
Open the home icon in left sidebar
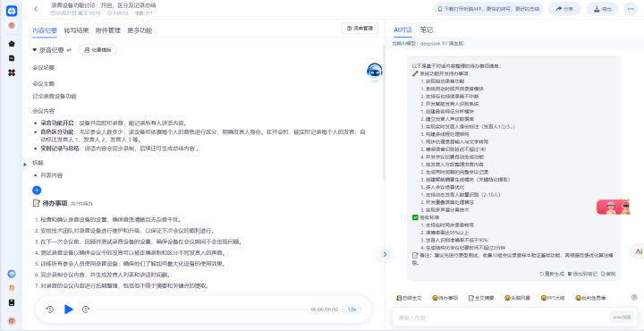[x=12, y=44]
